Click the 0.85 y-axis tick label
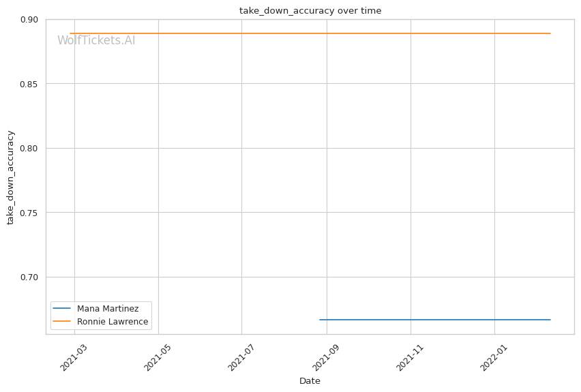The image size is (581, 392). [x=29, y=84]
